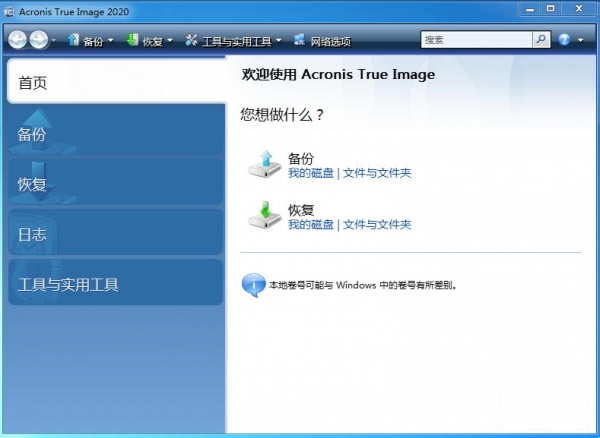Click the 备份 text in the toolbar
The height and width of the screenshot is (438, 600).
pyautogui.click(x=93, y=41)
